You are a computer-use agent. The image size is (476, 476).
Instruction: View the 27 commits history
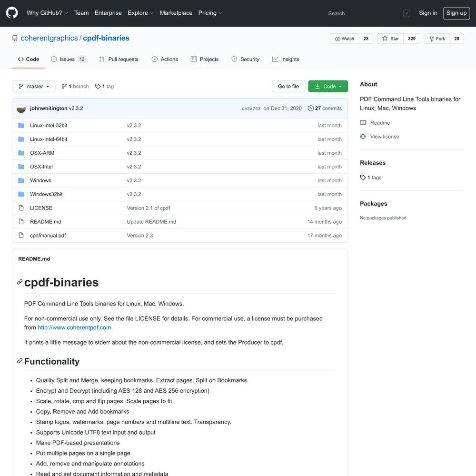point(325,109)
